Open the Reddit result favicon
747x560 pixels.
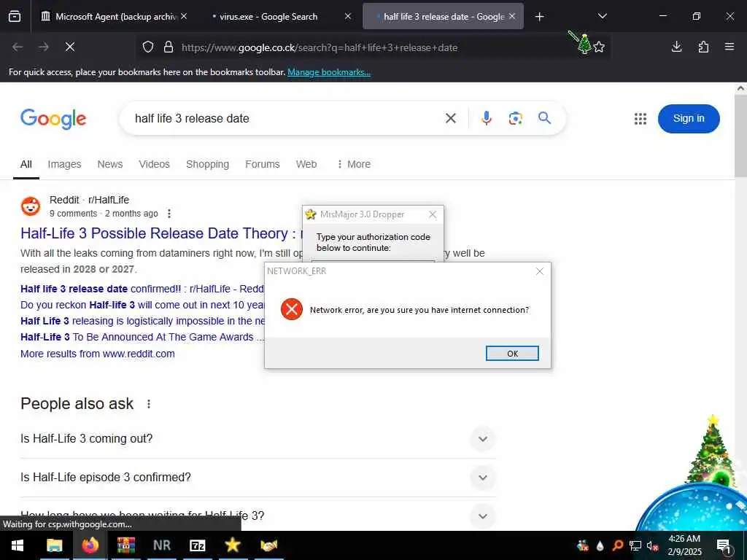pos(31,206)
